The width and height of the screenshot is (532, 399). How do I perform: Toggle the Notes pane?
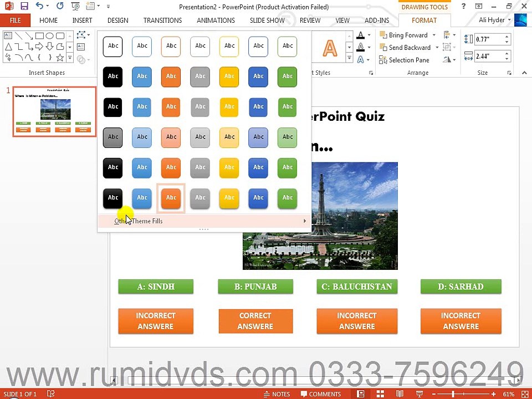[x=277, y=394]
